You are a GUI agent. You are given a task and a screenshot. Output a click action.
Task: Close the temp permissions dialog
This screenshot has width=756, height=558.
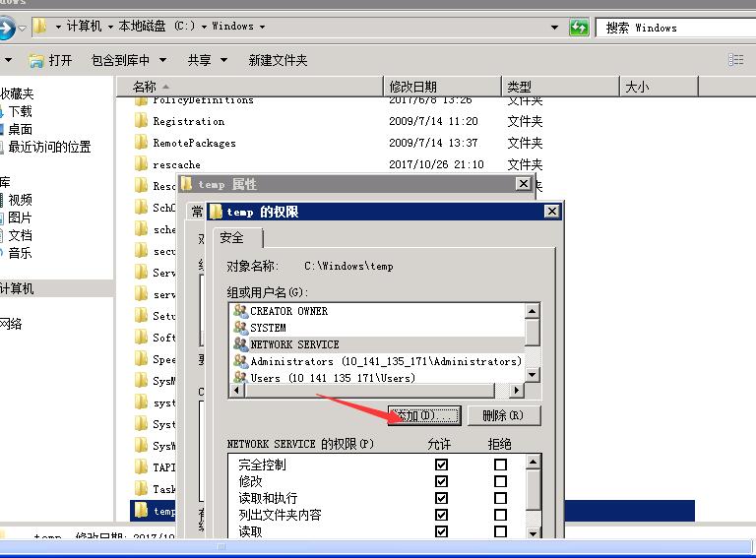tap(551, 211)
